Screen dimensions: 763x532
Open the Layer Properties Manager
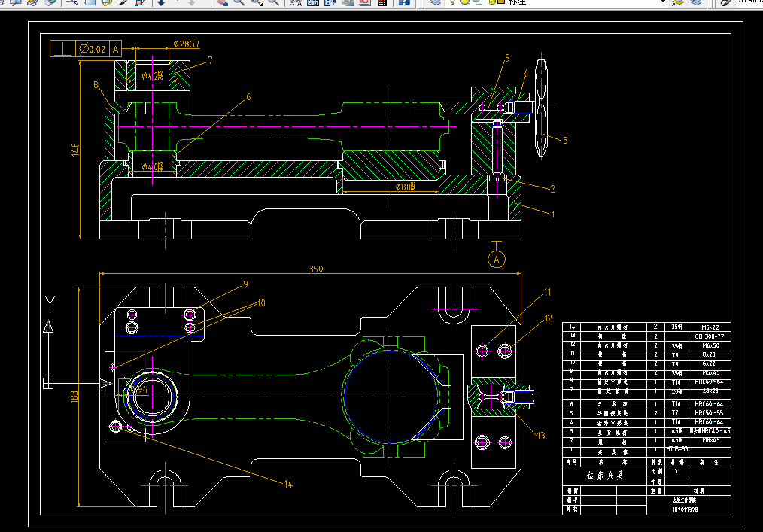434,2
